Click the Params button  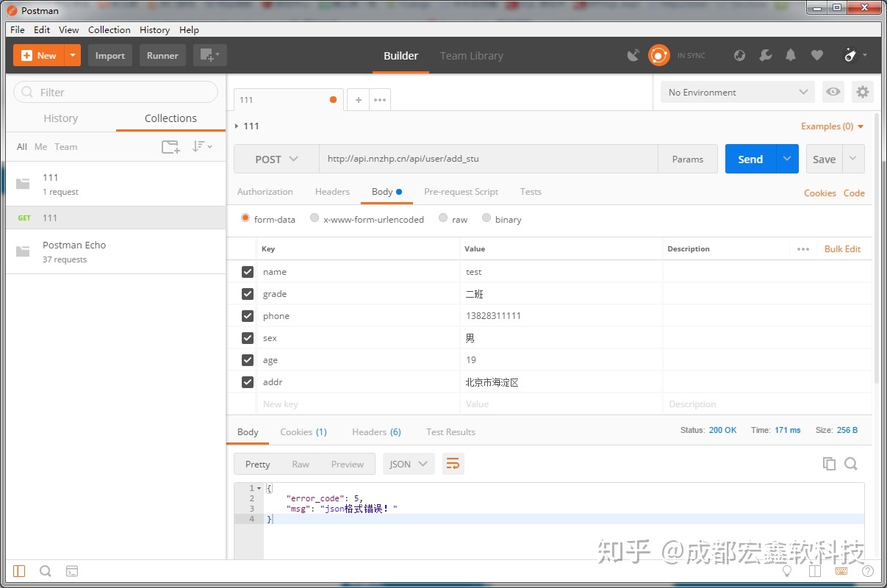688,159
